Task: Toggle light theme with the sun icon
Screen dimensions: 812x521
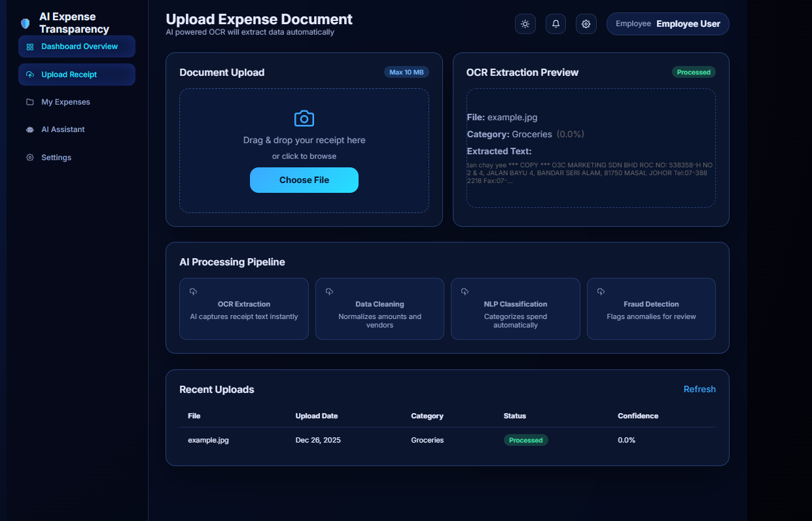Action: point(525,24)
